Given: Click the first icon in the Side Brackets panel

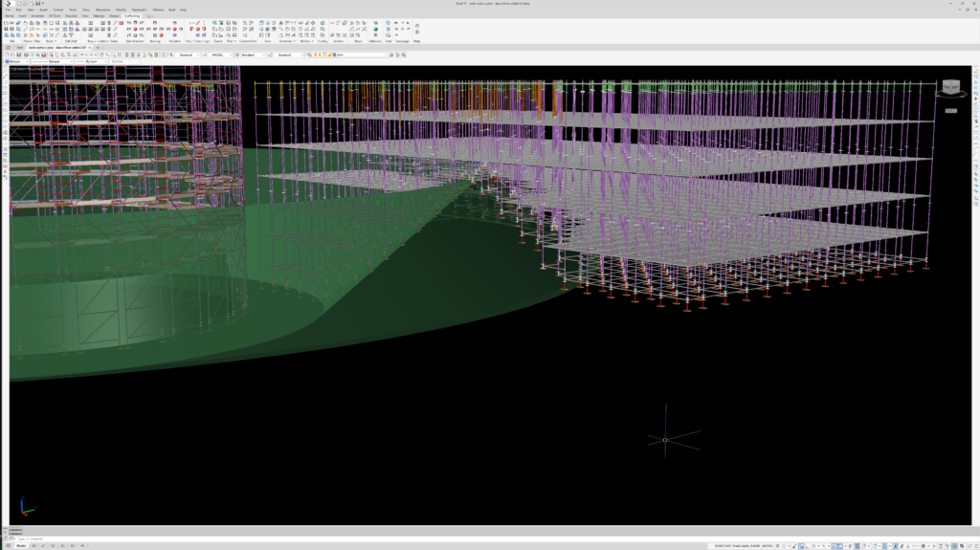Looking at the screenshot, I should click(x=126, y=23).
